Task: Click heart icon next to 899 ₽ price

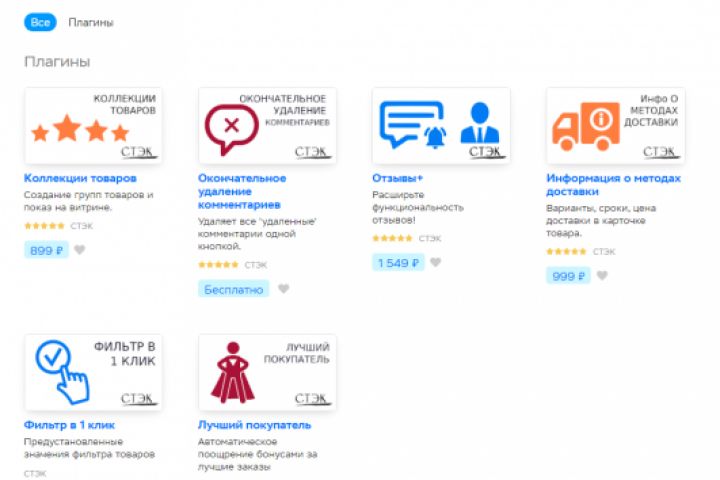Action: (x=80, y=251)
